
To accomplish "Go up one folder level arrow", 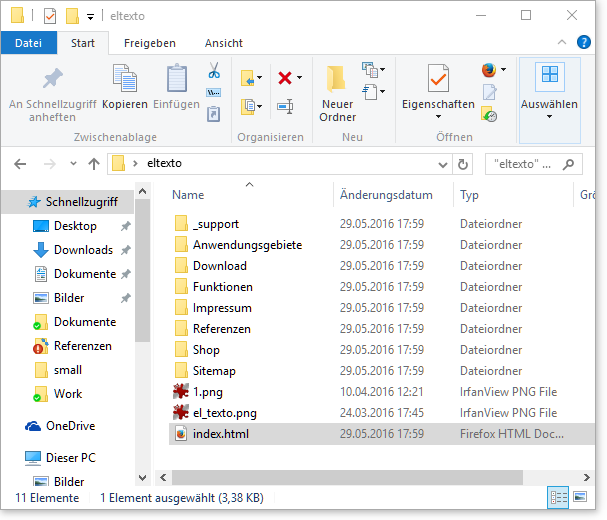I will click(94, 164).
